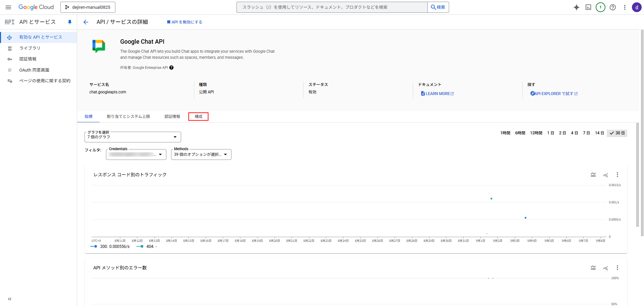Activate Cloud Shell terminal icon

tap(588, 7)
